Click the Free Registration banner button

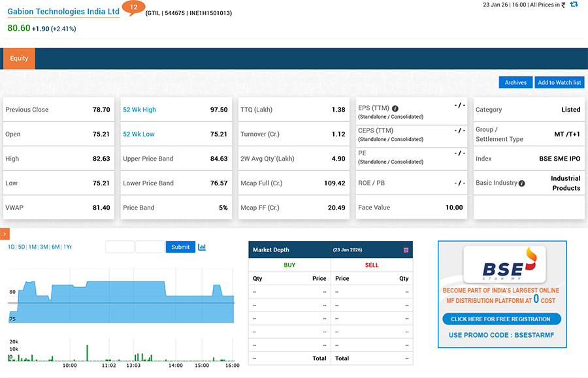[501, 319]
